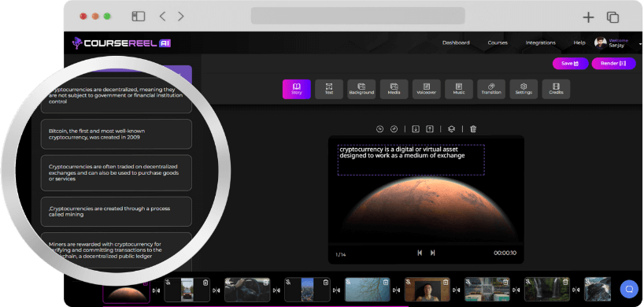Image resolution: width=644 pixels, height=307 pixels.
Task: Open transition between skyline and tree branches clips
Action: pos(336,290)
